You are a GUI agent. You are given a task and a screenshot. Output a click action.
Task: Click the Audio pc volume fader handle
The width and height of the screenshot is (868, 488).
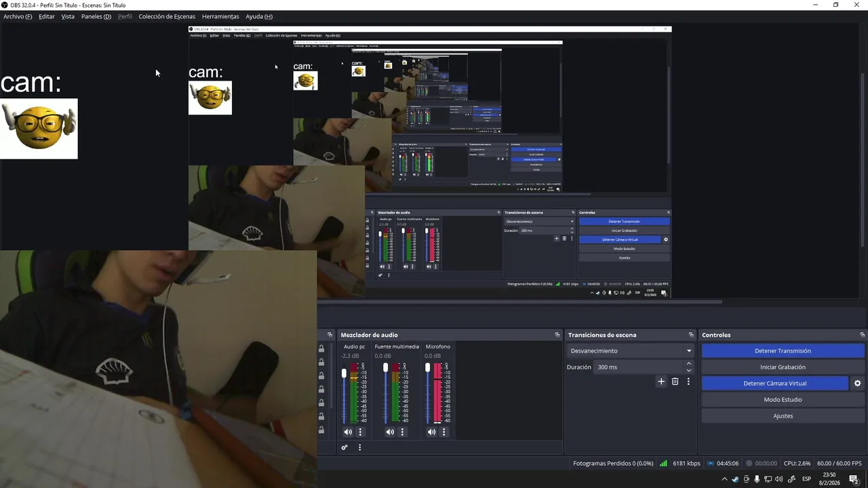(x=344, y=373)
